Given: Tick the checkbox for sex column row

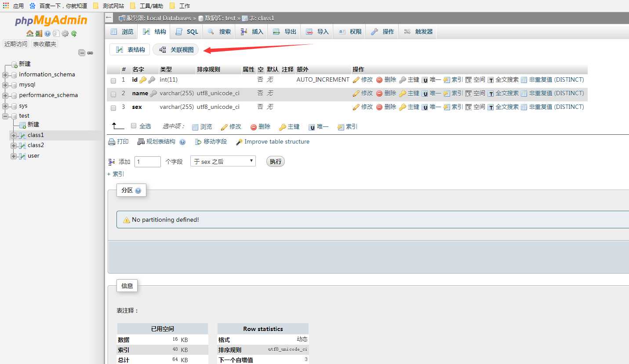Looking at the screenshot, I should pyautogui.click(x=113, y=108).
